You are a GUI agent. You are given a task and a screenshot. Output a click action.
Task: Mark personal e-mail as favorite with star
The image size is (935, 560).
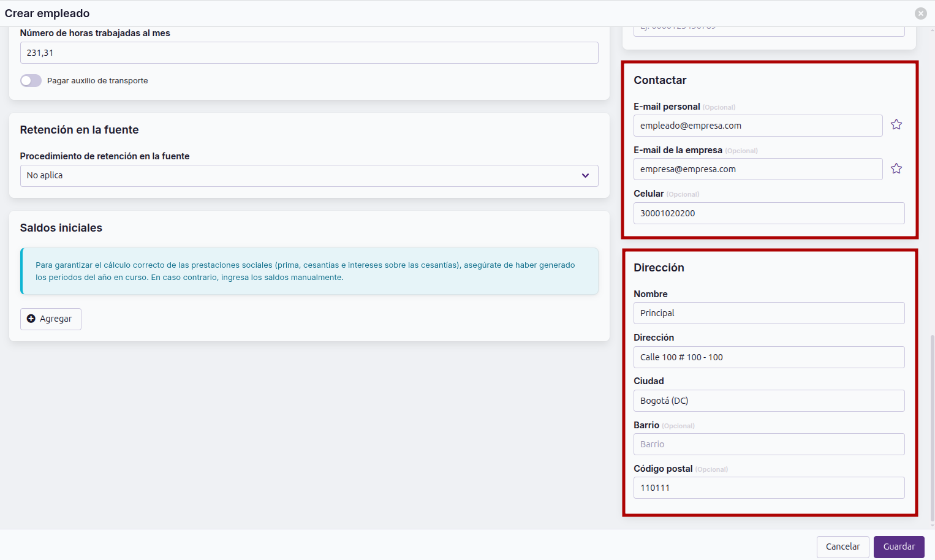click(896, 124)
